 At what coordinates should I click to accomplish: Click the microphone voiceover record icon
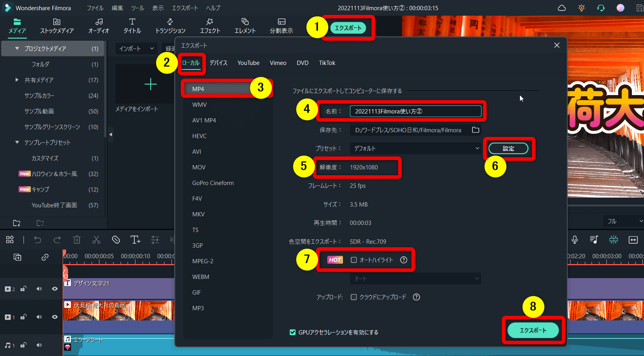[x=575, y=240]
